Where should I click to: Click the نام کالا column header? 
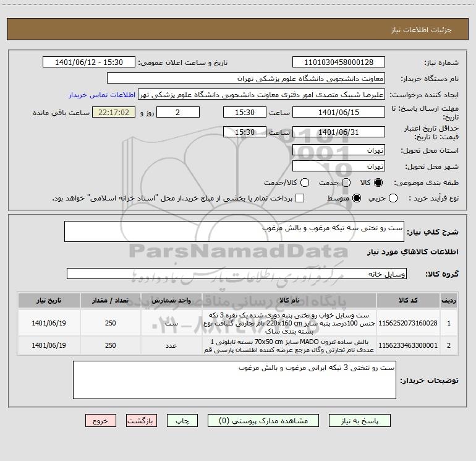[x=289, y=301]
